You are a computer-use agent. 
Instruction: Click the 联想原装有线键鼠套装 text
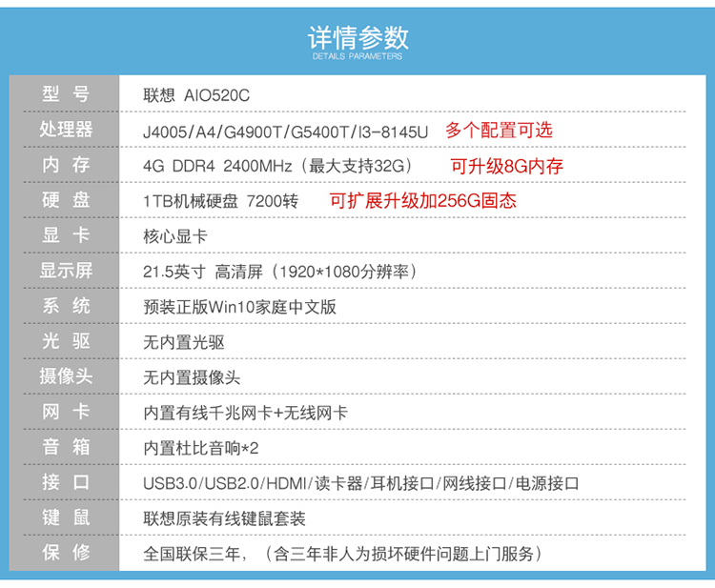coord(224,518)
